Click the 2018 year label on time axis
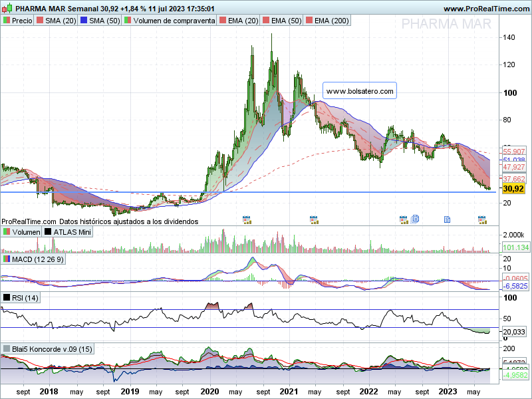 (x=49, y=392)
